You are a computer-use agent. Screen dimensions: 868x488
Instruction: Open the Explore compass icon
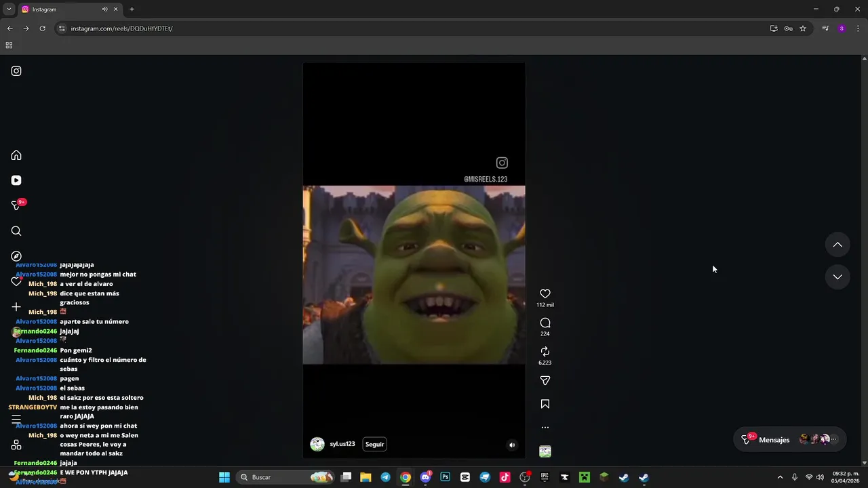[16, 256]
